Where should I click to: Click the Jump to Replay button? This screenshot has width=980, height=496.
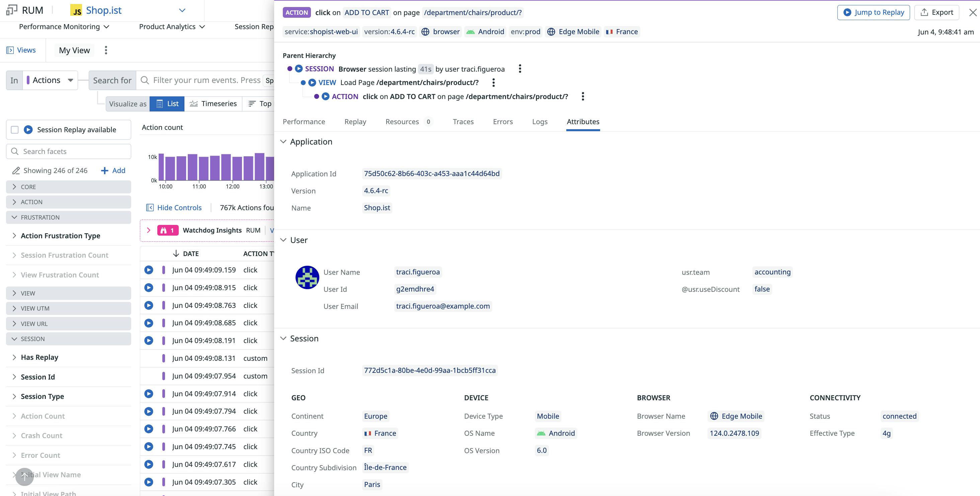tap(874, 12)
